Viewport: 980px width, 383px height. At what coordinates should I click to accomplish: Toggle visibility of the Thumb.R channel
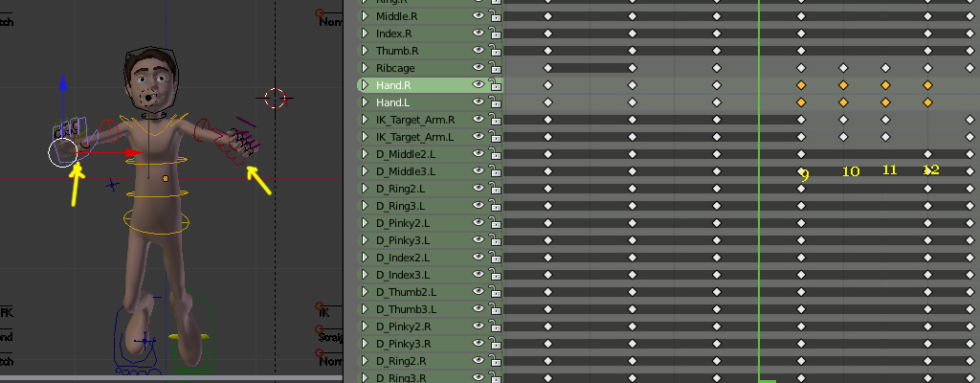[x=479, y=51]
